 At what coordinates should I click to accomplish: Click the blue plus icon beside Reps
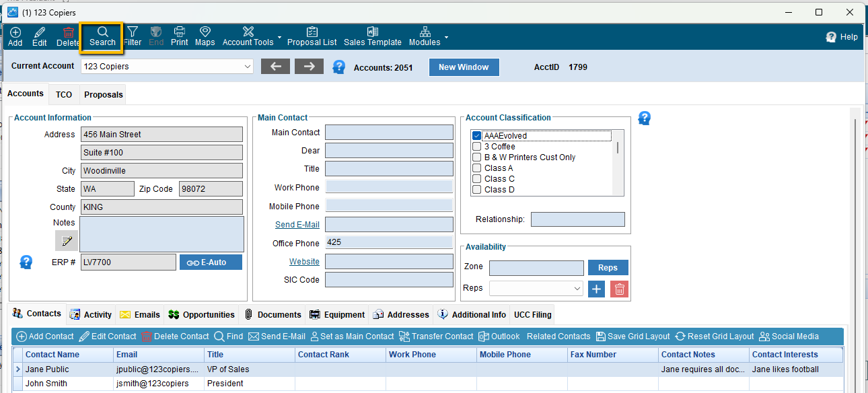pos(596,289)
